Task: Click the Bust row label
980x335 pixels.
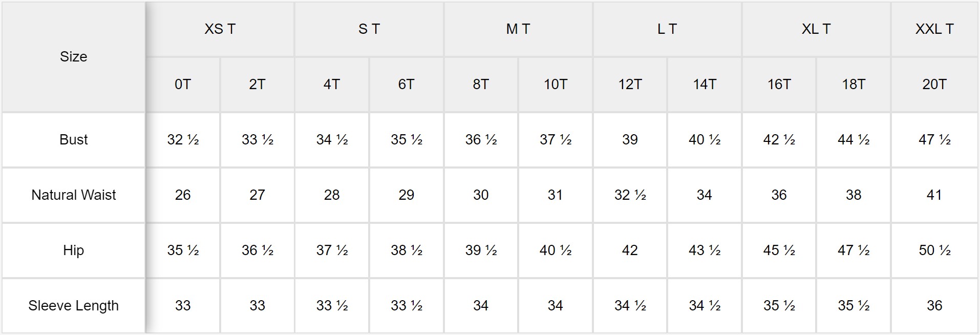Action: [73, 140]
